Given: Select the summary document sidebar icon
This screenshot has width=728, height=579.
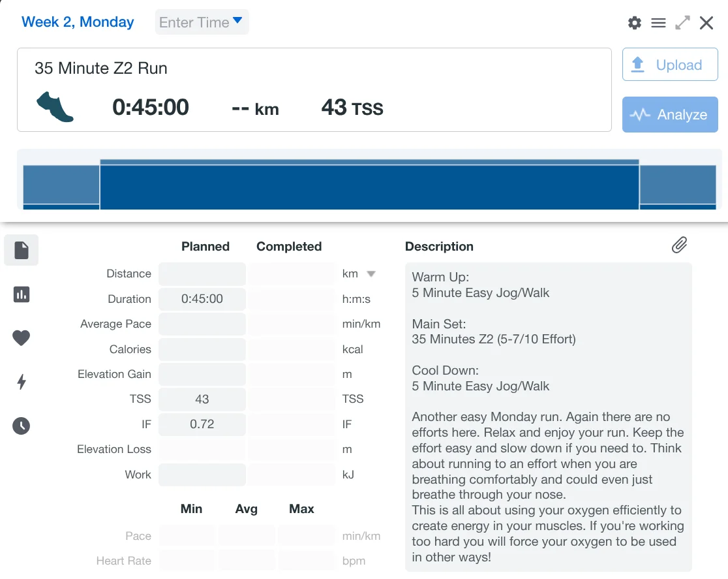Looking at the screenshot, I should 22,250.
